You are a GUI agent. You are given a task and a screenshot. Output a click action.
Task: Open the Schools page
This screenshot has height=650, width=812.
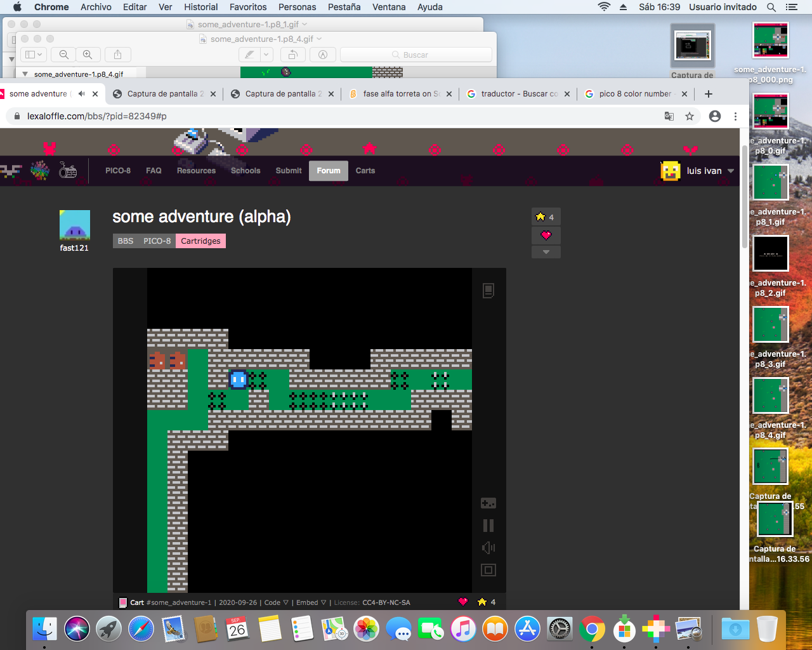(246, 171)
